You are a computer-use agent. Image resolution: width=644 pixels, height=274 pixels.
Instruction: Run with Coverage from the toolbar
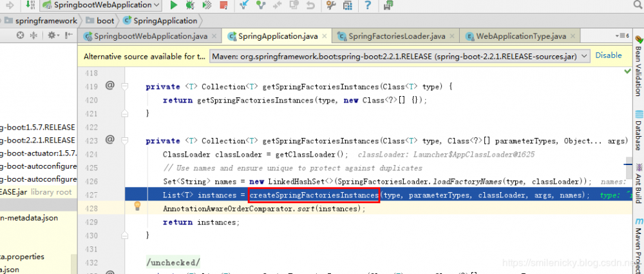point(207,5)
